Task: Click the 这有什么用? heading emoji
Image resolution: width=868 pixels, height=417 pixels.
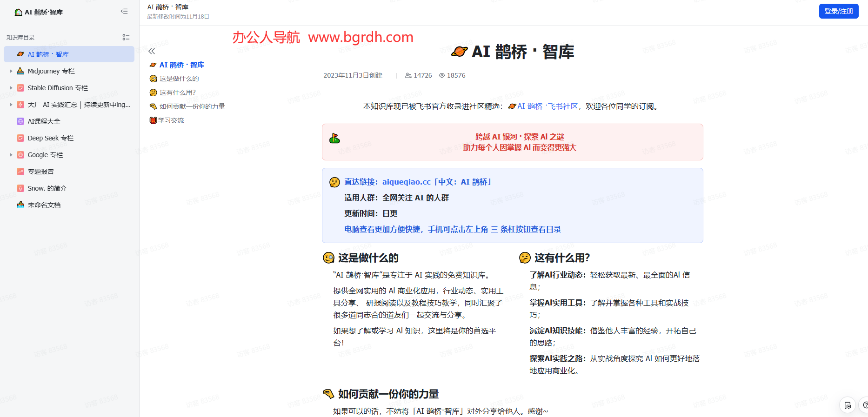Action: pos(525,258)
